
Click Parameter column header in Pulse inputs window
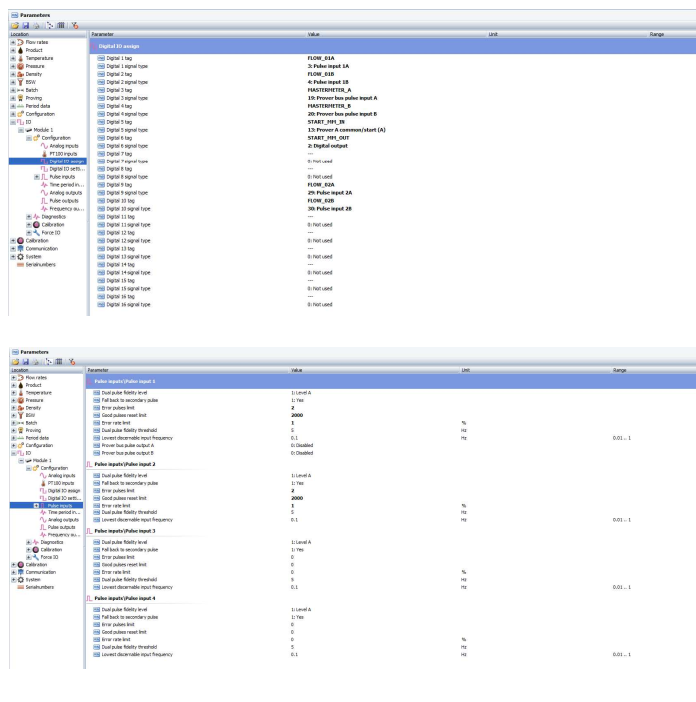(x=188, y=370)
